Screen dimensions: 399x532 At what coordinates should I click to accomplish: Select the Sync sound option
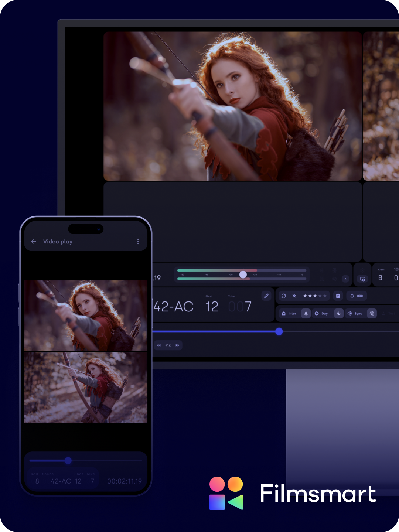(355, 314)
